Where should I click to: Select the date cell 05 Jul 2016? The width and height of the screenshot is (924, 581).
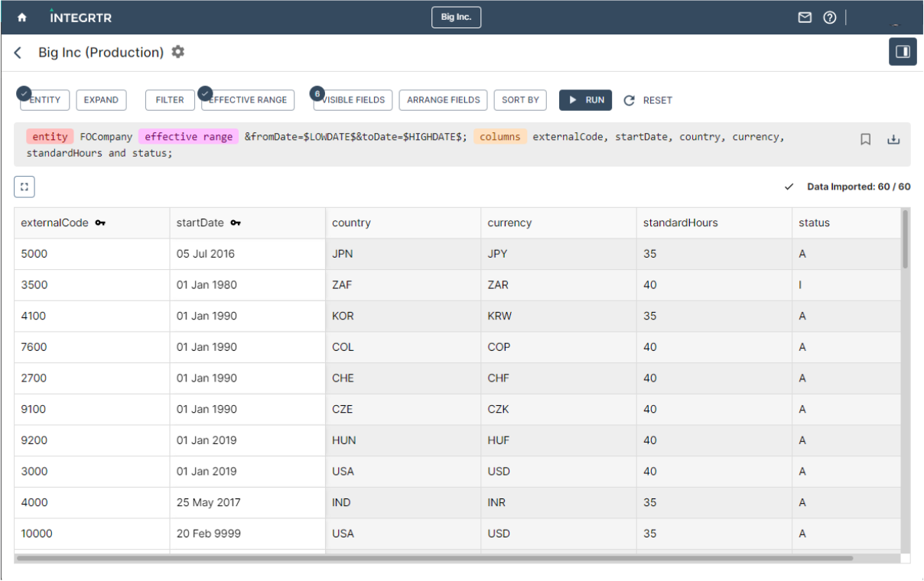tap(248, 254)
